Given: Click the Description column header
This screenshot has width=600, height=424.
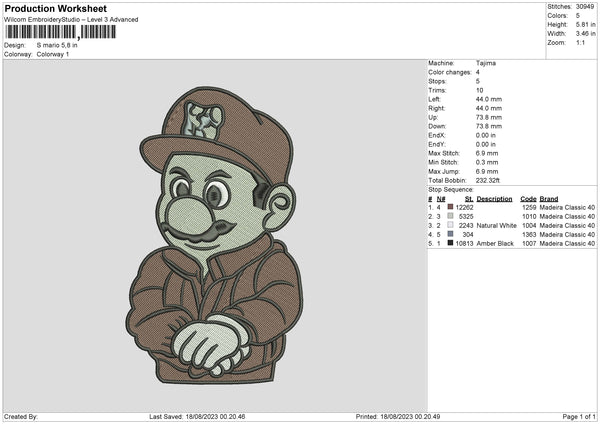Looking at the screenshot, I should click(494, 198).
